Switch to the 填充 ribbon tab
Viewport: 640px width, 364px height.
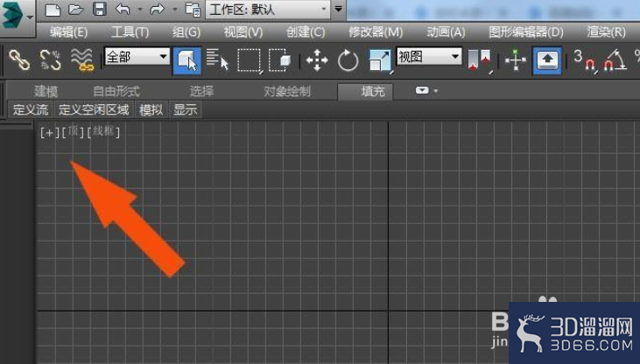(x=366, y=91)
